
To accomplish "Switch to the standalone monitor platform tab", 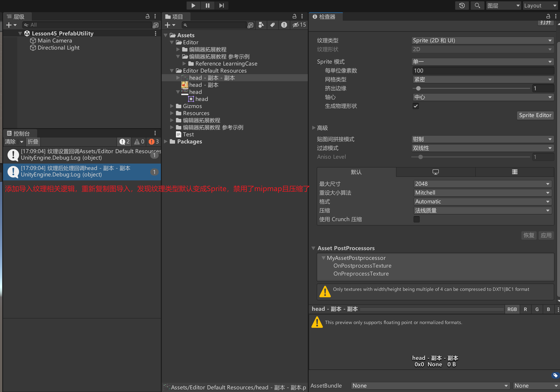I will coord(435,172).
